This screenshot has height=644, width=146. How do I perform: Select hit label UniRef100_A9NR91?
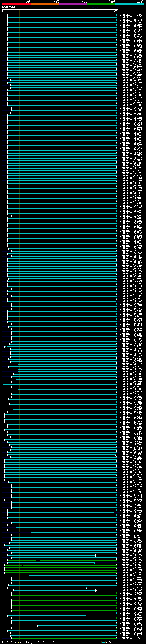(131, 65)
